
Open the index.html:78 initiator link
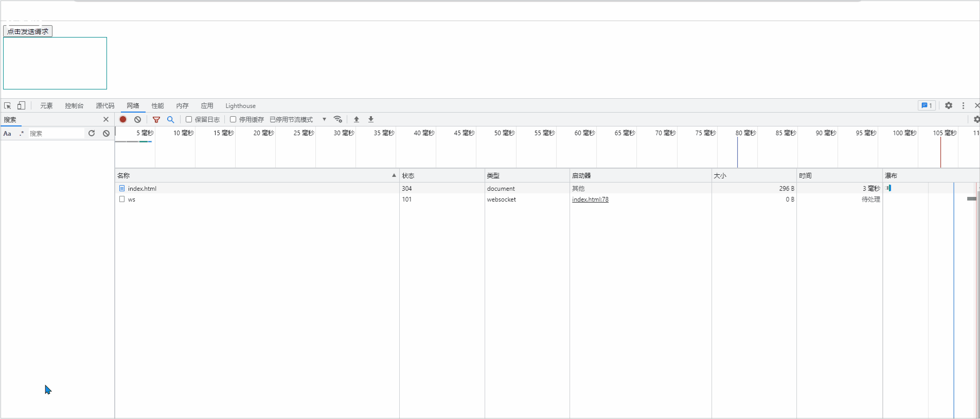pyautogui.click(x=590, y=199)
